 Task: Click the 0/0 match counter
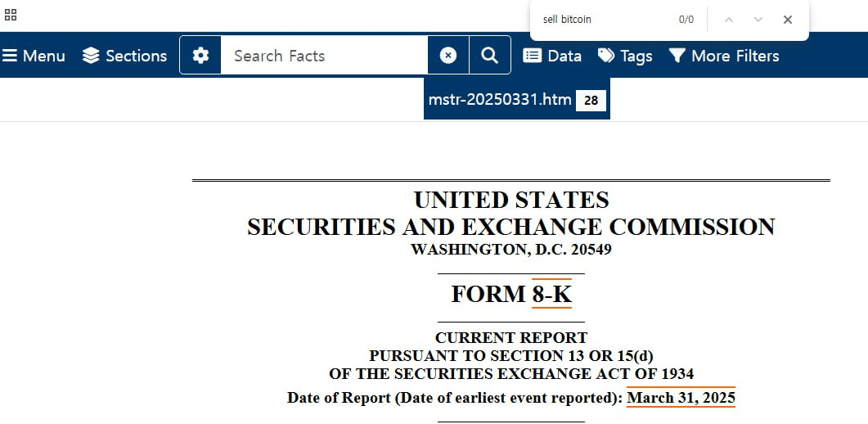[x=686, y=20]
